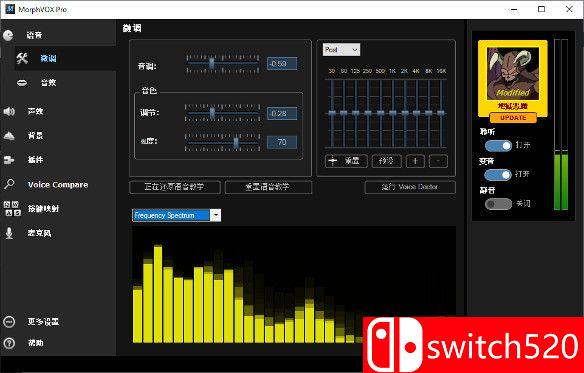Click the strength value field showing 70
Image resolution: width=584 pixels, height=373 pixels.
(282, 142)
